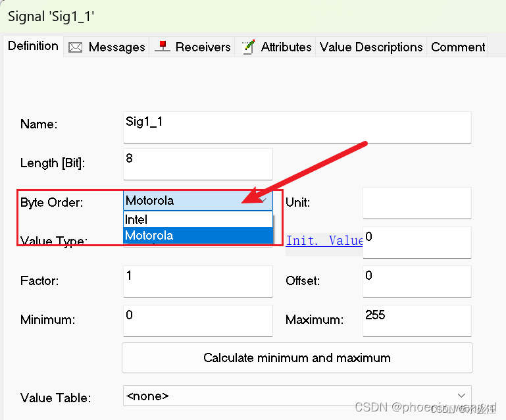This screenshot has height=420, width=506.
Task: Click the red flag Receivers tab icon
Action: (x=163, y=47)
